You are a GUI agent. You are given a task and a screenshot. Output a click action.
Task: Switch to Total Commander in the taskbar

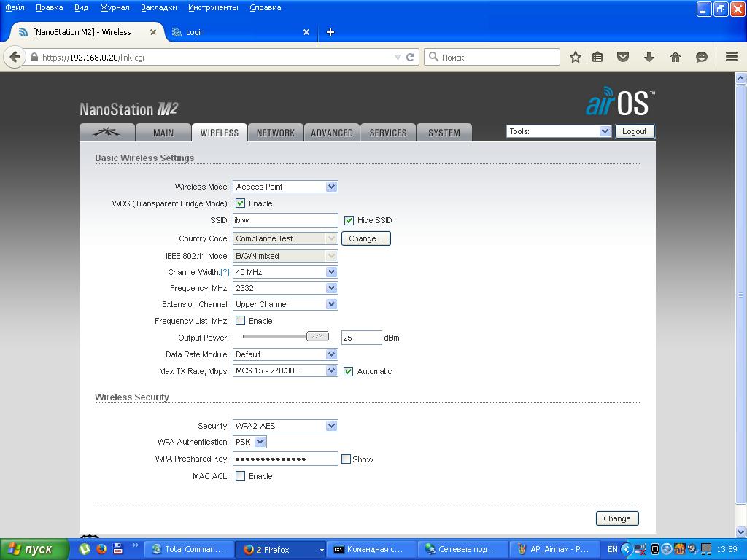pos(189,550)
